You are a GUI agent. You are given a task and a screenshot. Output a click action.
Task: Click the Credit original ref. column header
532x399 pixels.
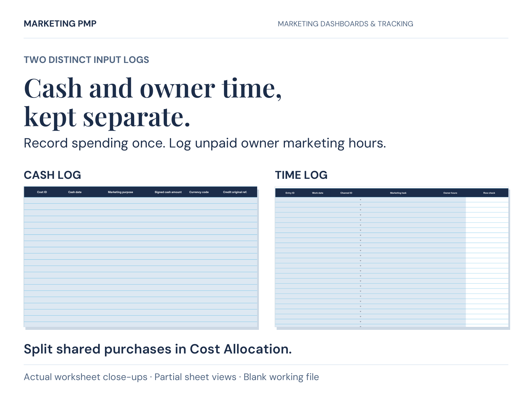point(235,192)
